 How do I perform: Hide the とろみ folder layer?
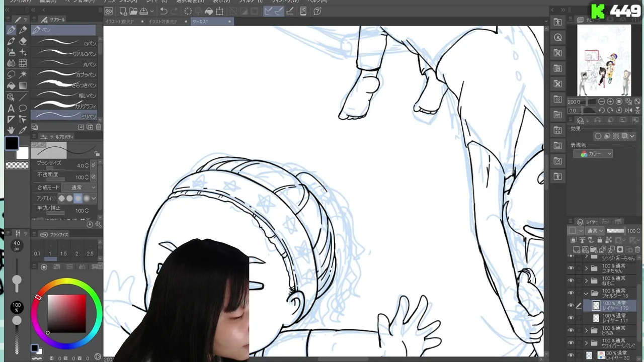[571, 330]
